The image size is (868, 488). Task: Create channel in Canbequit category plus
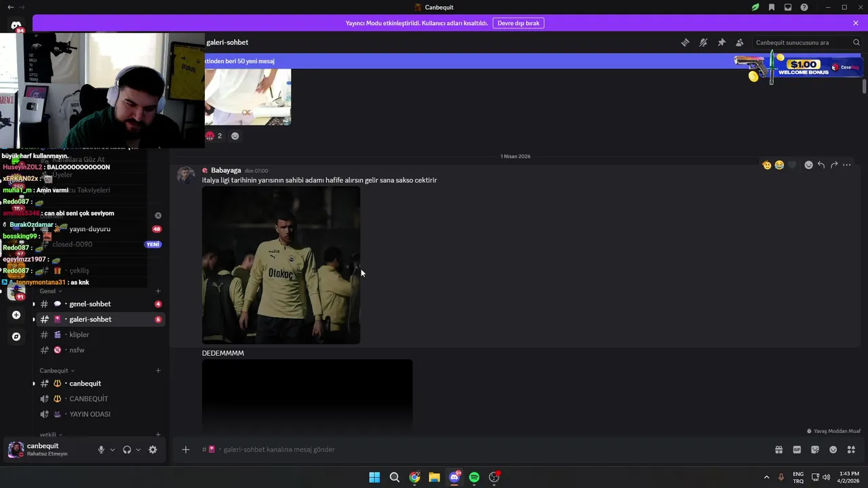point(158,371)
